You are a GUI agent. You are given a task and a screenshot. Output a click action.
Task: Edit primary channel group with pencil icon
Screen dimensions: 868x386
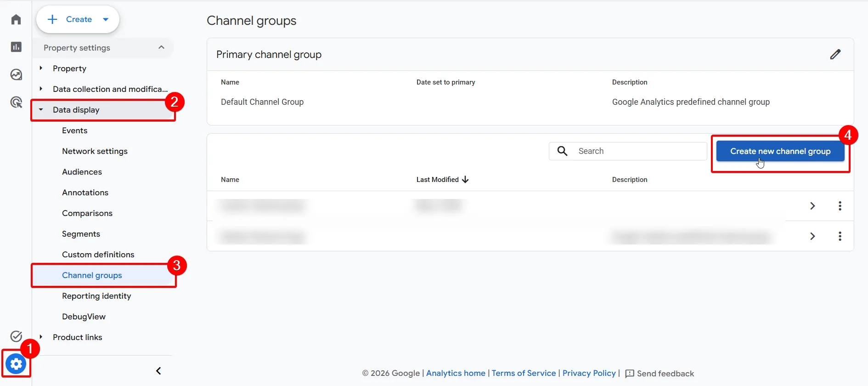(x=835, y=54)
